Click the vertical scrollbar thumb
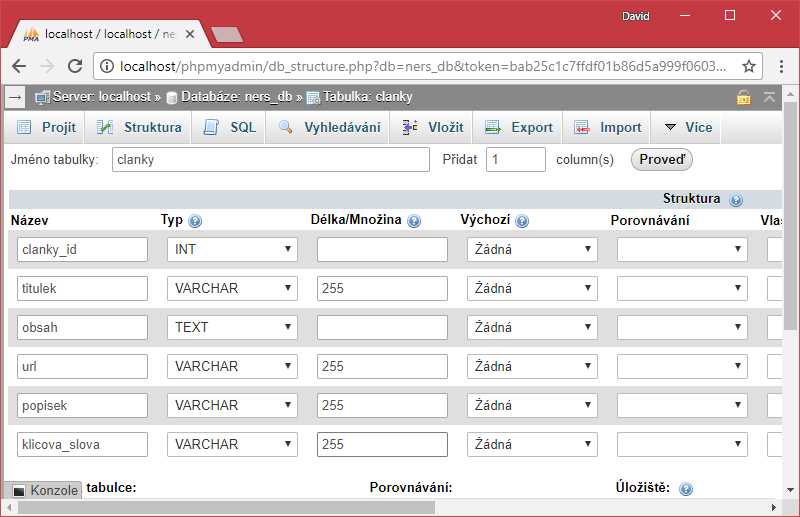Viewport: 800px width, 517px height. pyautogui.click(x=790, y=216)
